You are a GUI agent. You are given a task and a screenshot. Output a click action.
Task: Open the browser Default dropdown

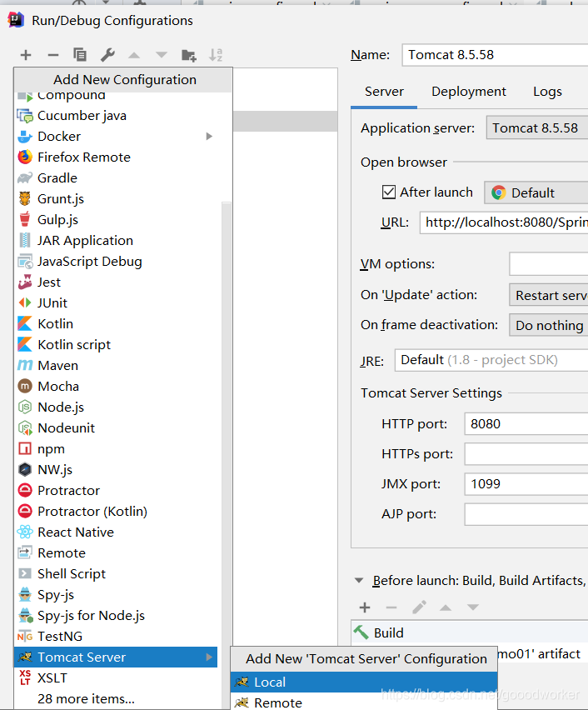coord(536,192)
